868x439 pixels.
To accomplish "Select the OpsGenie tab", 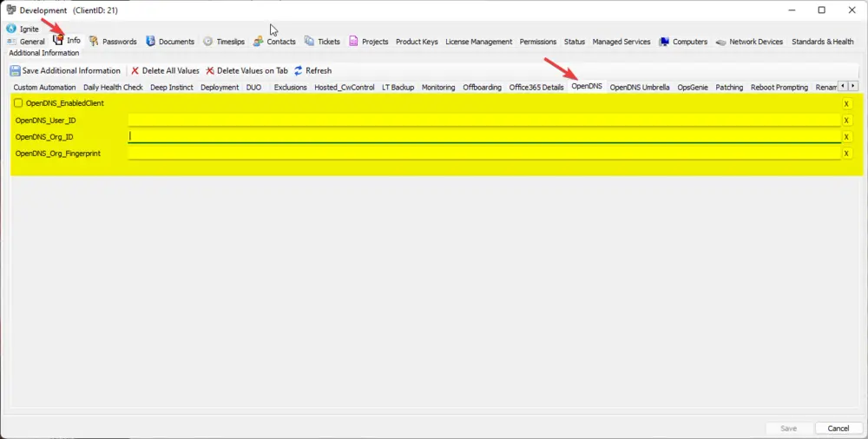I will [693, 88].
